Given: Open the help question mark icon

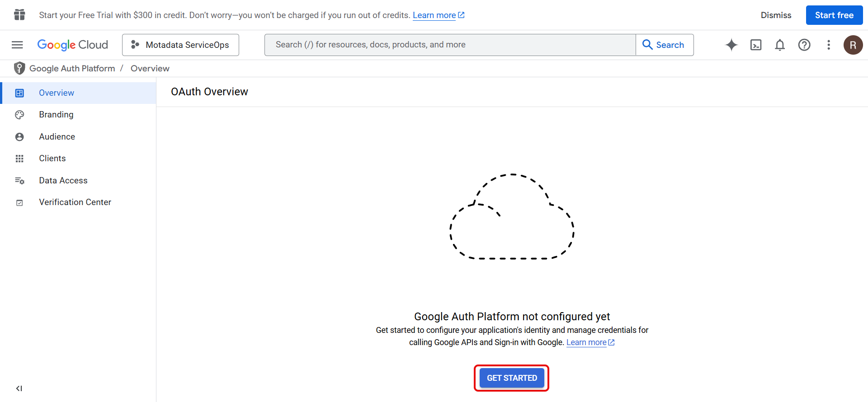Looking at the screenshot, I should click(x=804, y=45).
